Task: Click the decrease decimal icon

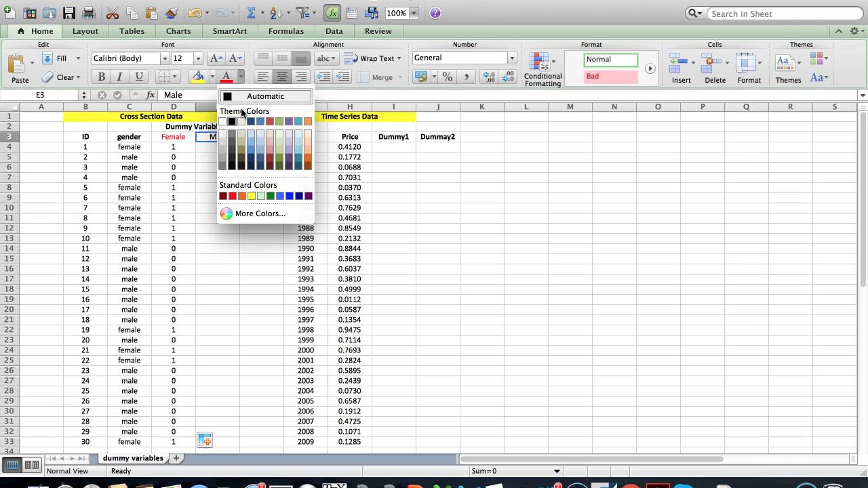Action: (507, 77)
